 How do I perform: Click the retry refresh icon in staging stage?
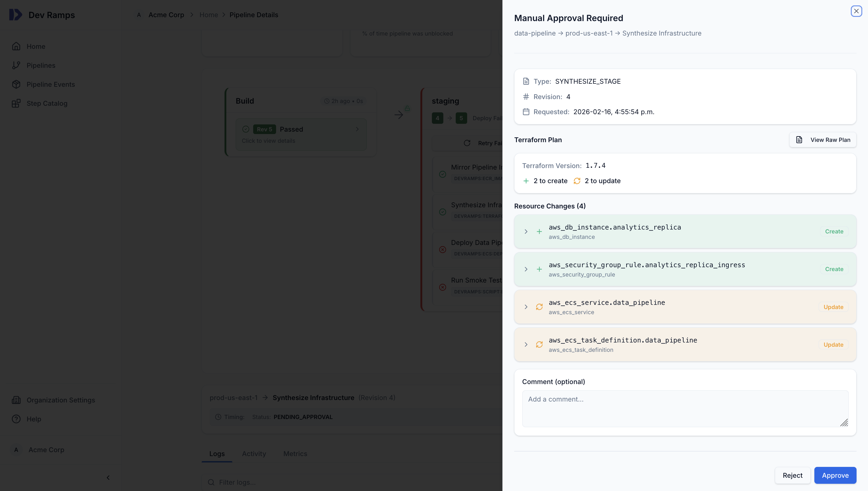pos(467,143)
